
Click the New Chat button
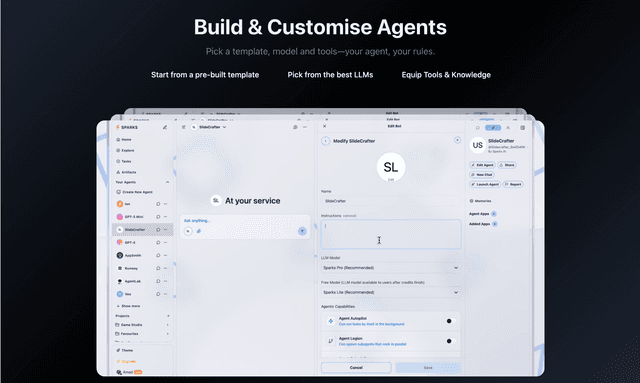pos(482,175)
